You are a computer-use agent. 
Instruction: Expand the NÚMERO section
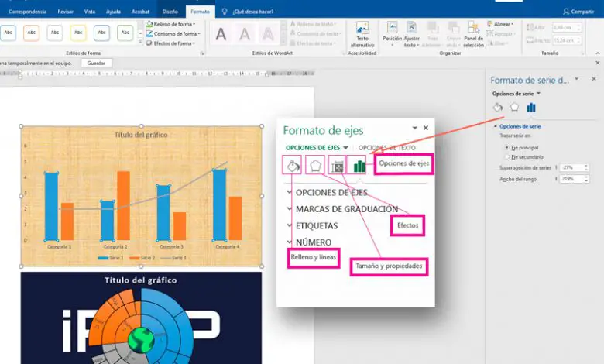[x=309, y=242]
